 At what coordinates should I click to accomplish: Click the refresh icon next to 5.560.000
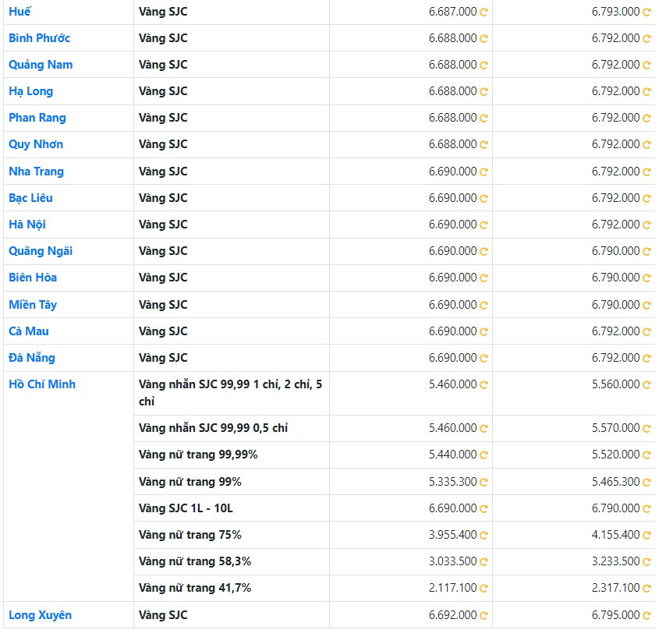[x=647, y=385]
